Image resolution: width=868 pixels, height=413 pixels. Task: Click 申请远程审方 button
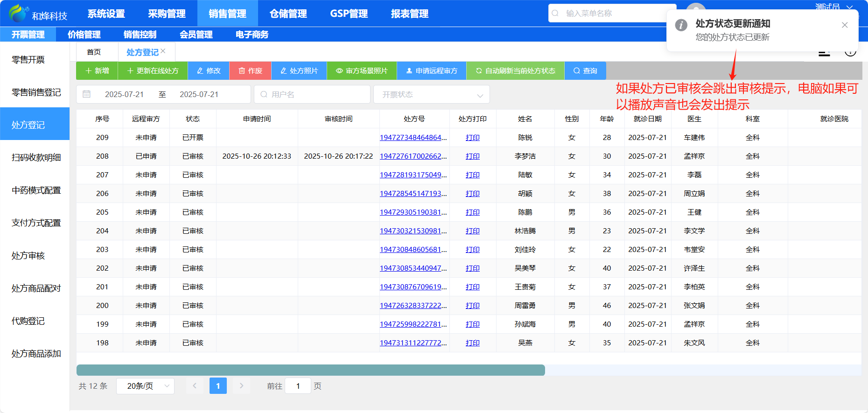[x=431, y=71]
